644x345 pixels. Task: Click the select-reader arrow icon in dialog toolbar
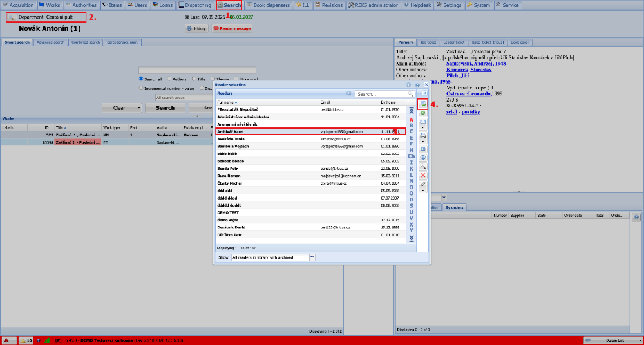(x=422, y=104)
